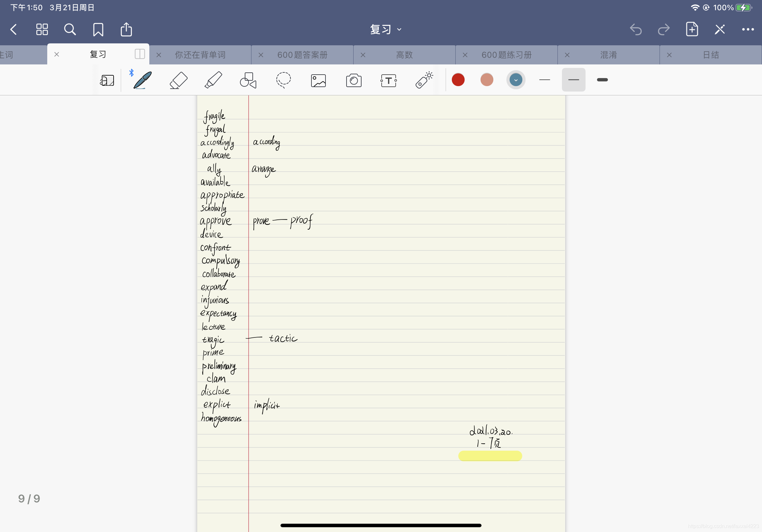Select the medium stroke width
Image resolution: width=762 pixels, height=532 pixels.
(x=573, y=80)
